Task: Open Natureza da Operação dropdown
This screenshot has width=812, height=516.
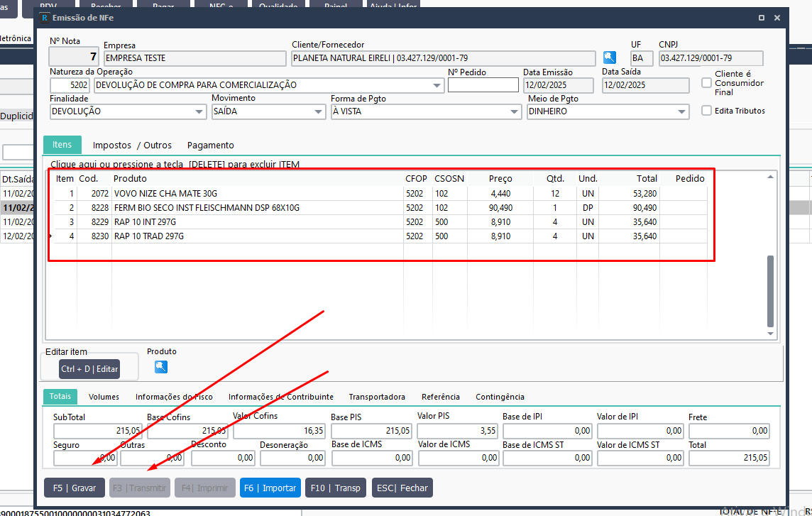Action: tap(437, 85)
